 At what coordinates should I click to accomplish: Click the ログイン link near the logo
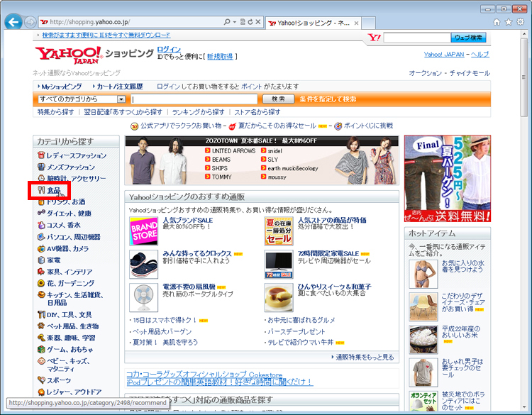coord(169,50)
